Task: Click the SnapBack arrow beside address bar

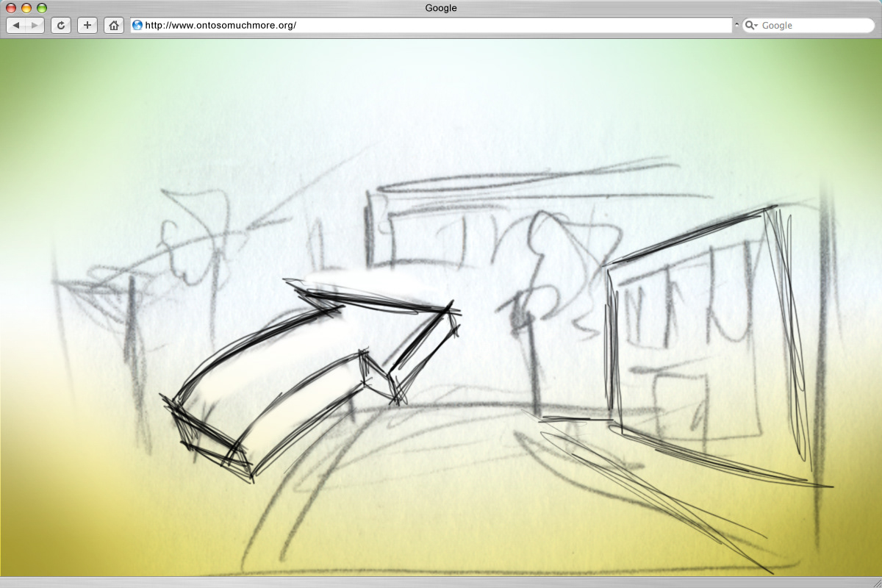Action: tap(736, 25)
